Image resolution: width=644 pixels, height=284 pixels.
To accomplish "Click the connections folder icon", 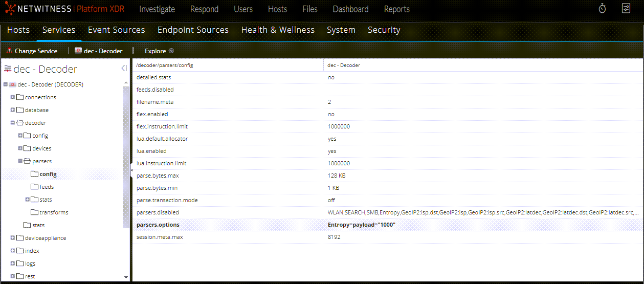I will (20, 97).
